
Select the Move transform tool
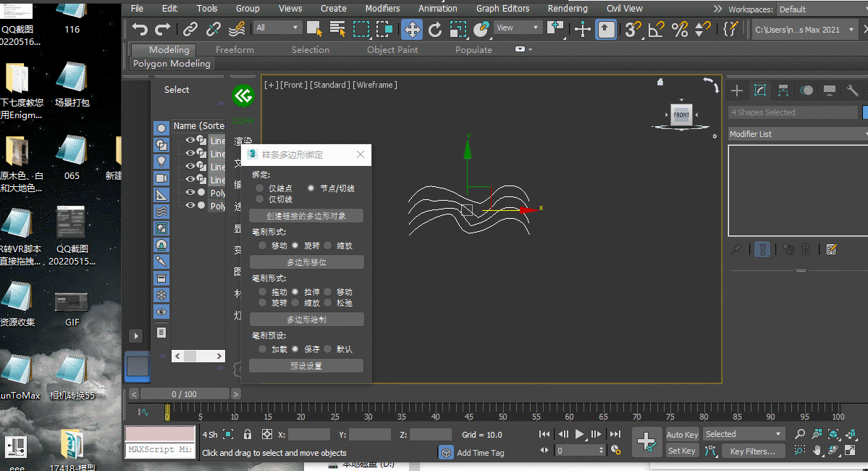click(412, 30)
